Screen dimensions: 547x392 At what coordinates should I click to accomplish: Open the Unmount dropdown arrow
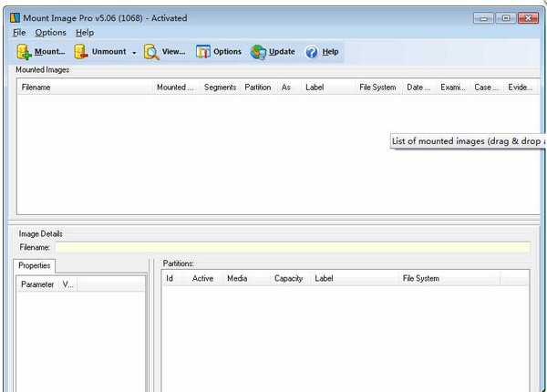tap(134, 53)
